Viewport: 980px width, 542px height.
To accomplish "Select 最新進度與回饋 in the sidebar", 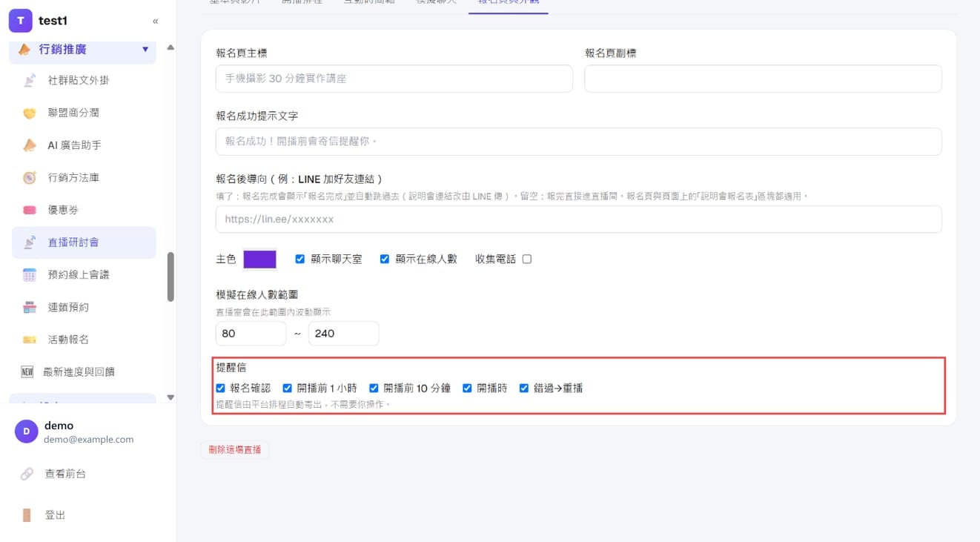I will [x=84, y=371].
